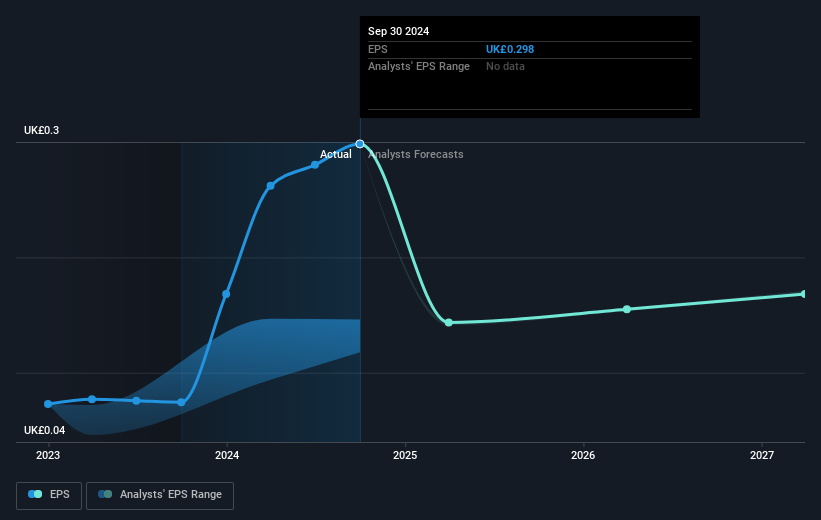
Task: Click the Actual label on chart
Action: coord(336,154)
